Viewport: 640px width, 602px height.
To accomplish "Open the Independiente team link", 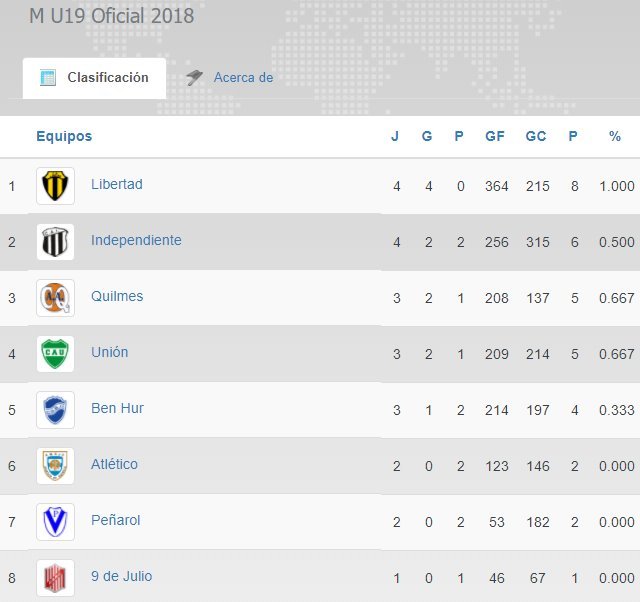I will [136, 241].
